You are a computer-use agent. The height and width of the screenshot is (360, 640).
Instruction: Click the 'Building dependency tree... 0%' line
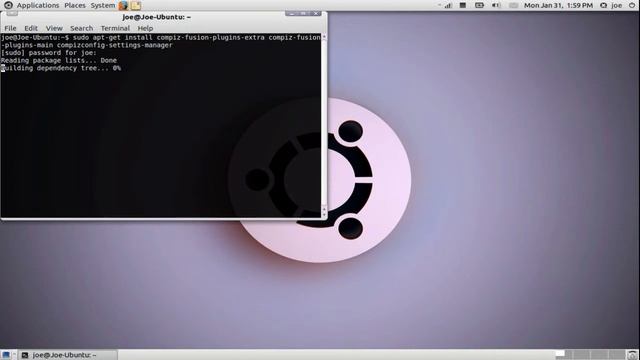[61, 68]
